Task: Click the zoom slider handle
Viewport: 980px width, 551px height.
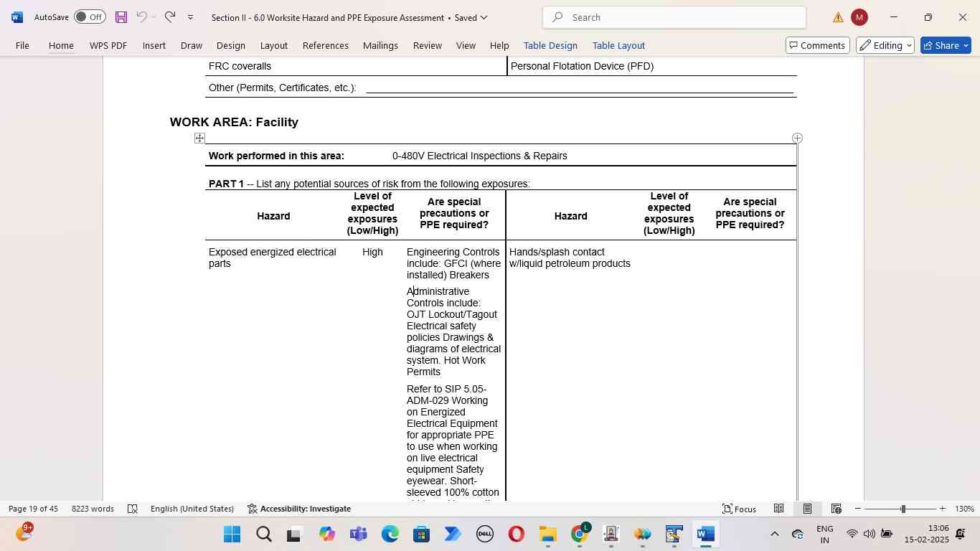Action: [903, 509]
